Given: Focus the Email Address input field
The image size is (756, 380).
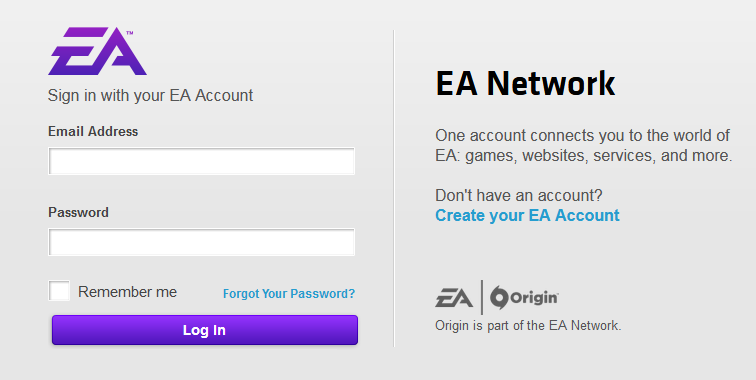Looking at the screenshot, I should (x=202, y=161).
